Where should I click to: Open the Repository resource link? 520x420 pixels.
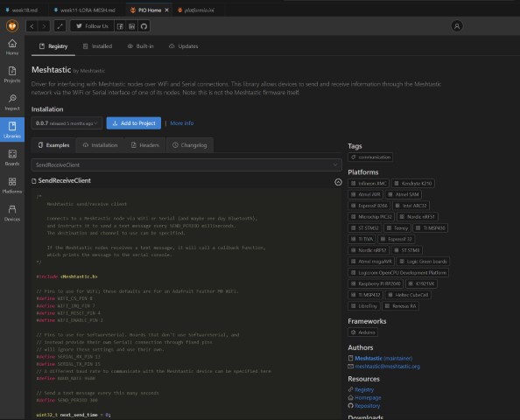tap(367, 406)
